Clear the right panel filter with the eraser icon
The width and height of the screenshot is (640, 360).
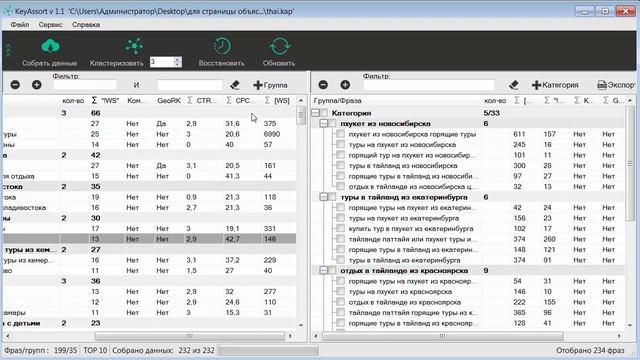pos(514,85)
